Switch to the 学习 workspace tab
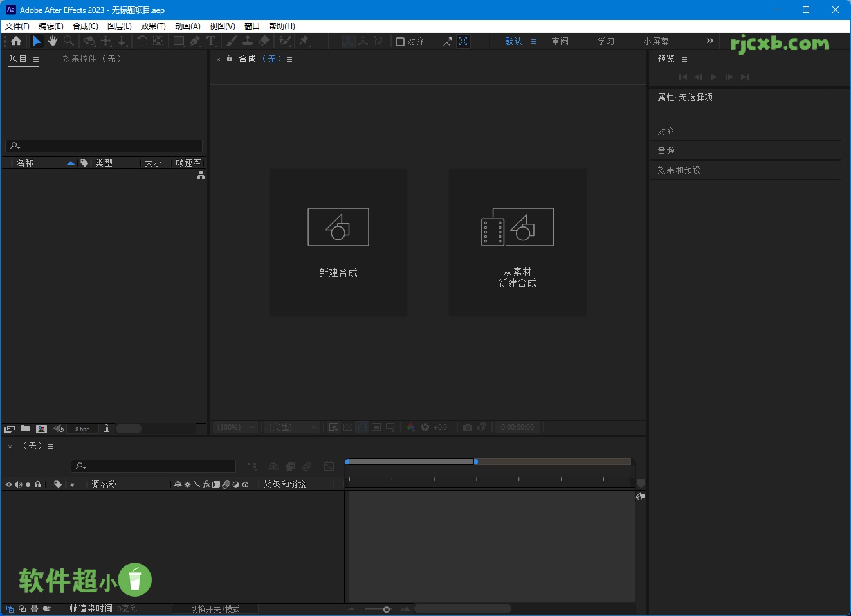The image size is (851, 616). coord(605,41)
